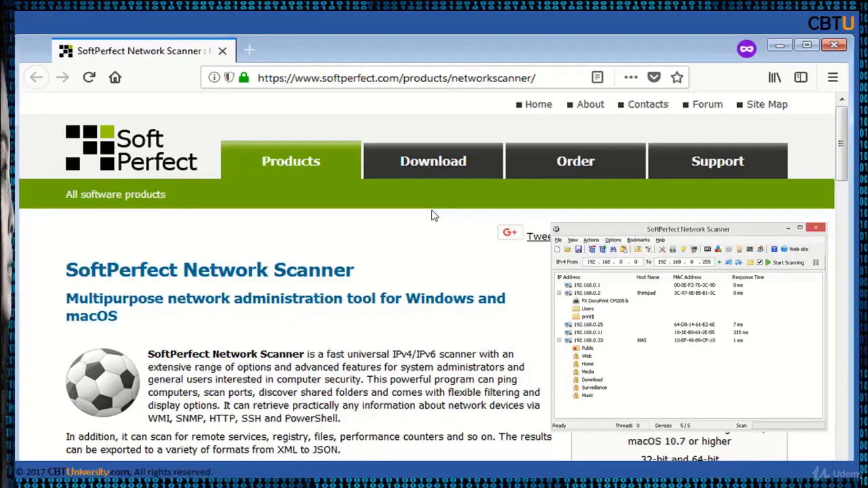868x488 pixels.
Task: Open the Site Map link
Action: click(x=767, y=104)
